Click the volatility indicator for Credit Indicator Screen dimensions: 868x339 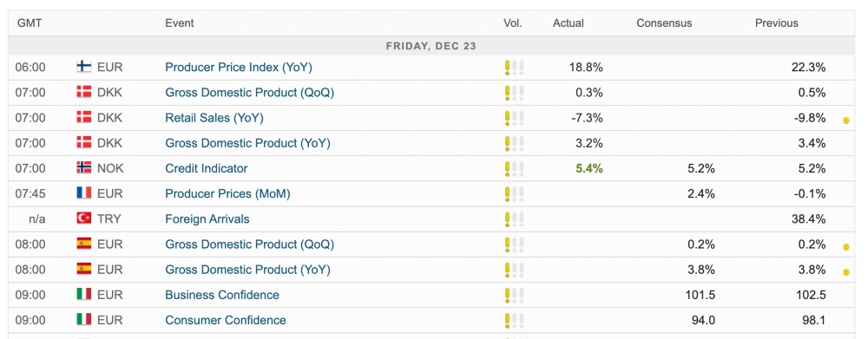click(x=514, y=169)
